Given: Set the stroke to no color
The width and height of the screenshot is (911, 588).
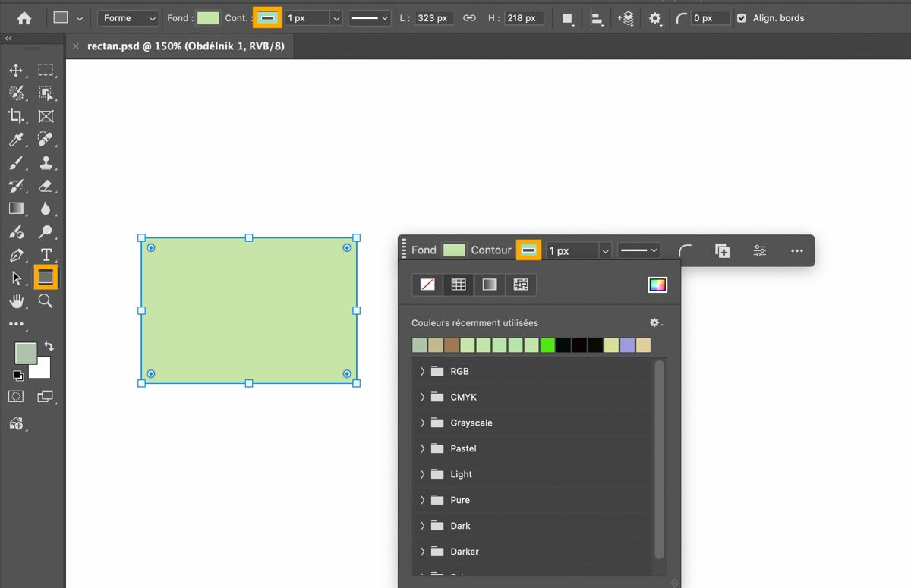Looking at the screenshot, I should (x=427, y=285).
